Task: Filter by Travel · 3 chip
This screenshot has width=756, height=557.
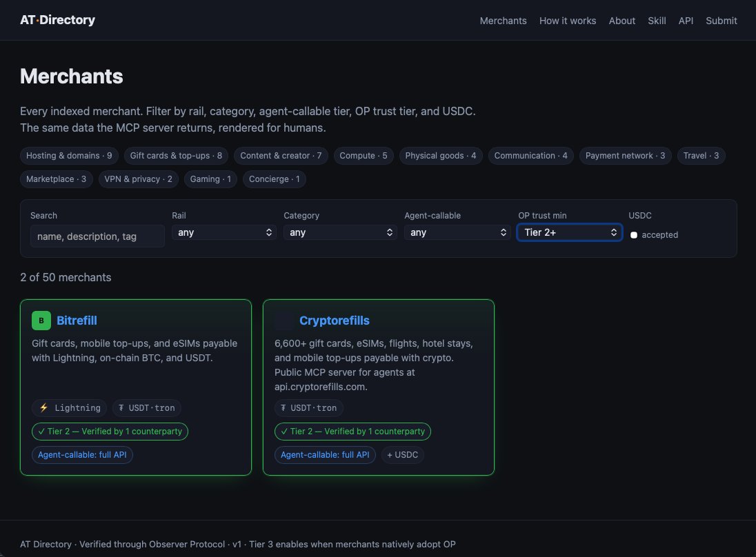Action: click(701, 156)
